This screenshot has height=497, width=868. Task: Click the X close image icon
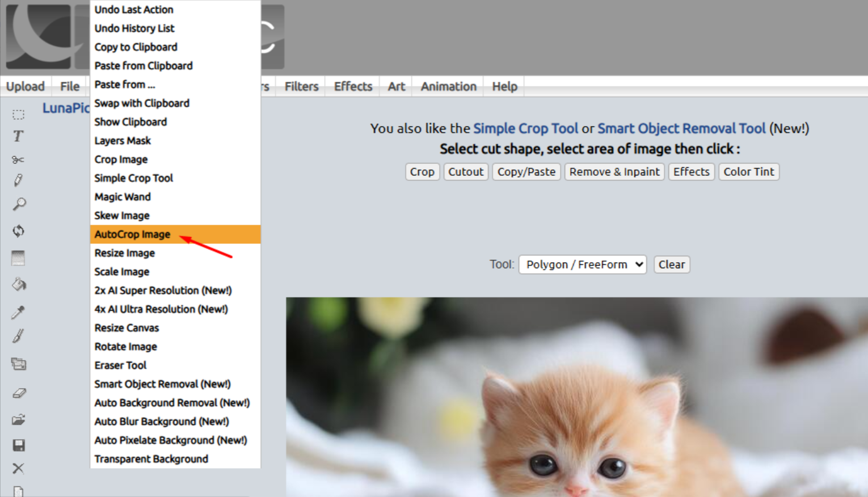click(x=18, y=468)
